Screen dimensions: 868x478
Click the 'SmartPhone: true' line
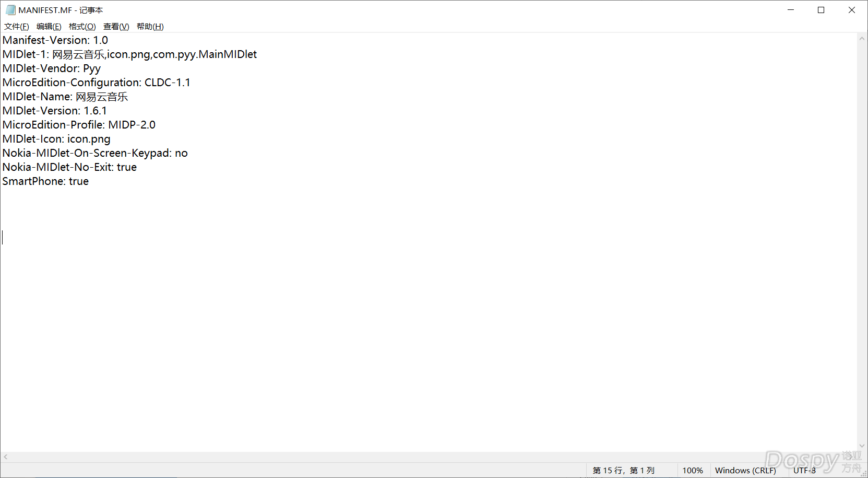[45, 181]
